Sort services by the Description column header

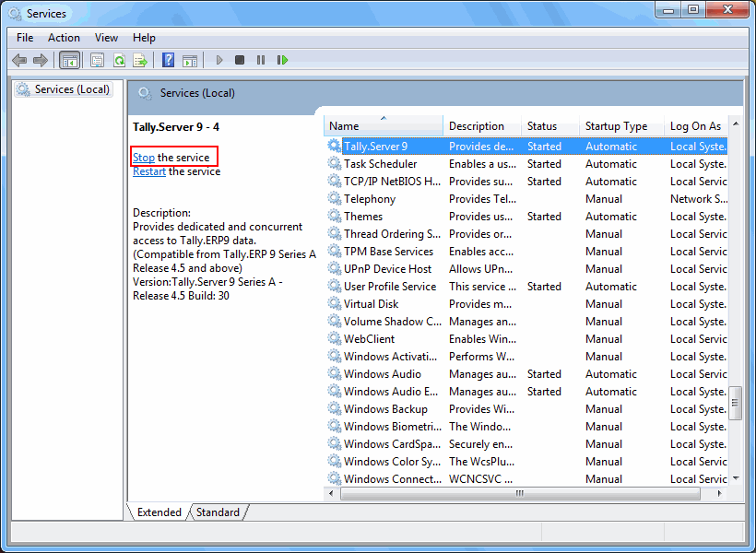coord(482,126)
